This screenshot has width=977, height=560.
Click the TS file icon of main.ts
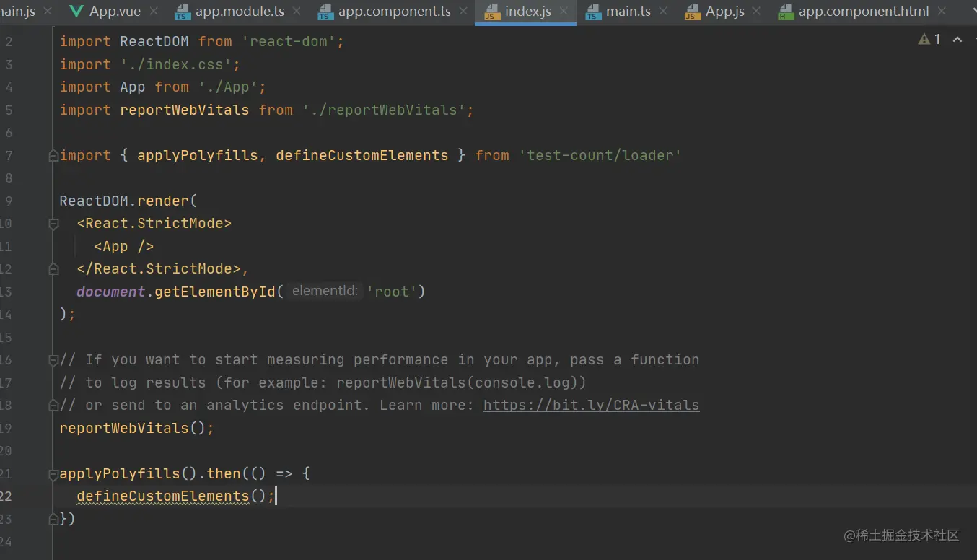coord(593,12)
